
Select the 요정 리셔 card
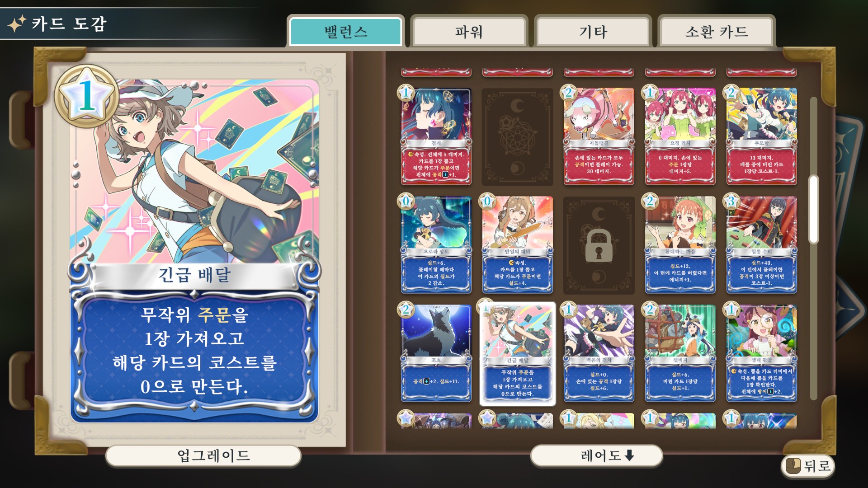(680, 136)
